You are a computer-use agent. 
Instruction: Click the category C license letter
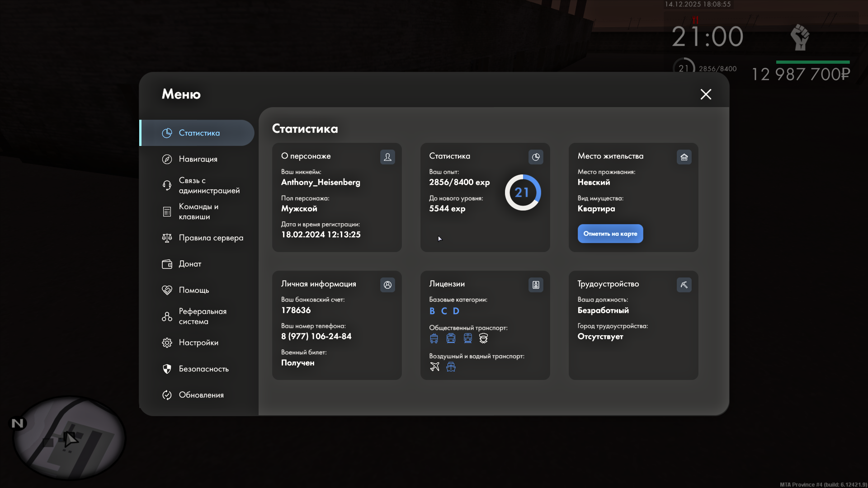[x=444, y=311]
